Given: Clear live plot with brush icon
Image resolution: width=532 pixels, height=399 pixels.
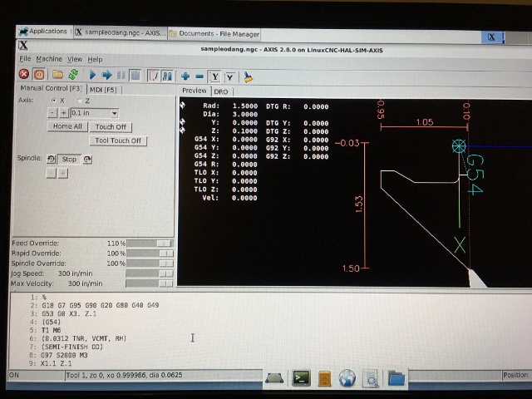Looking at the screenshot, I should [x=249, y=77].
